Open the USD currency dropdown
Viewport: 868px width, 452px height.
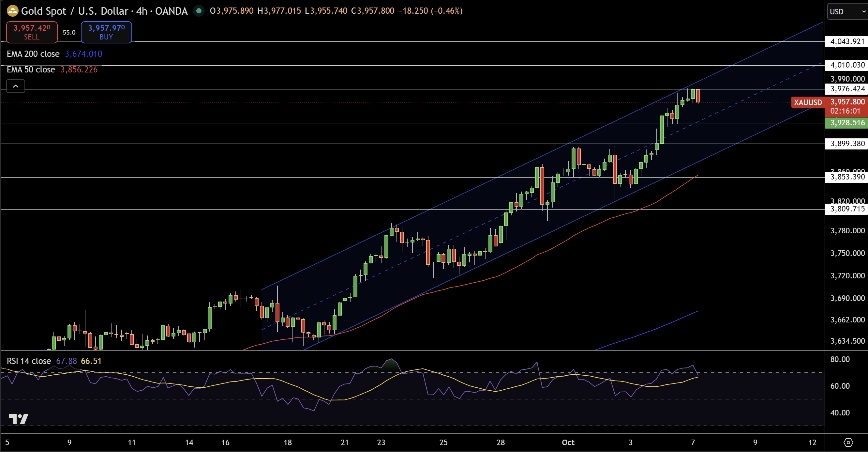point(847,11)
